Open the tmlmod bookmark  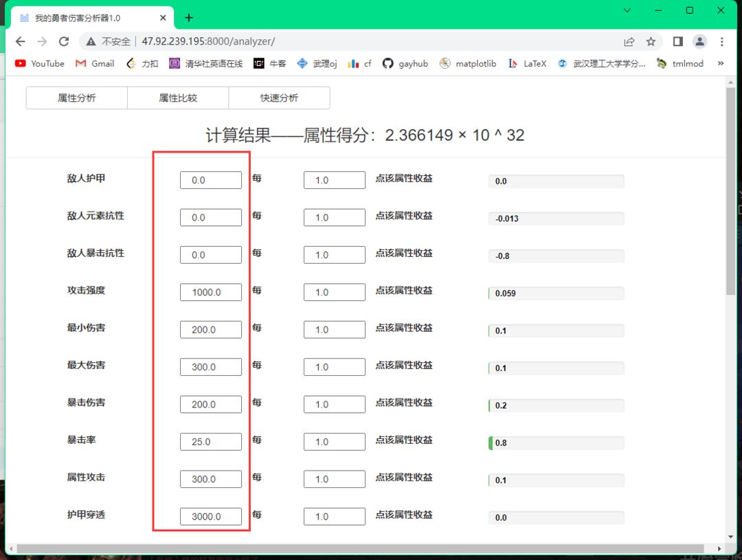pos(679,63)
